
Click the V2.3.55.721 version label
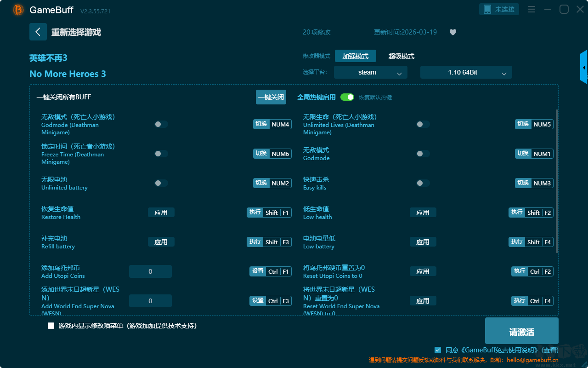[x=96, y=11]
